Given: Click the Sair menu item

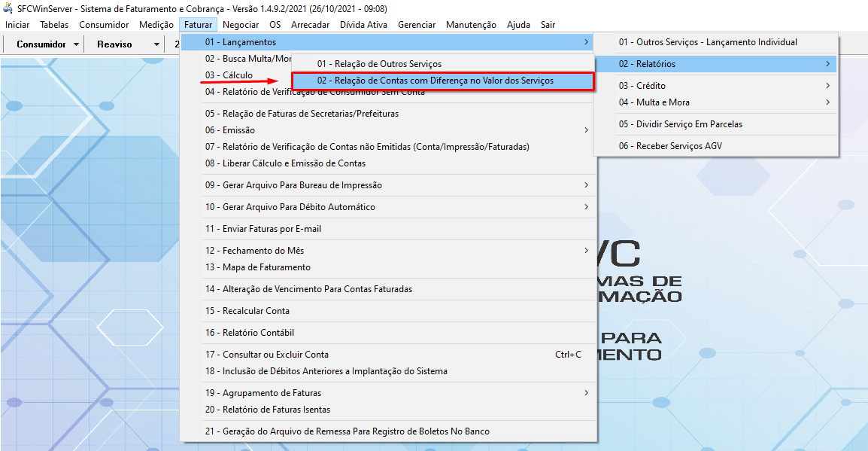Looking at the screenshot, I should [548, 25].
